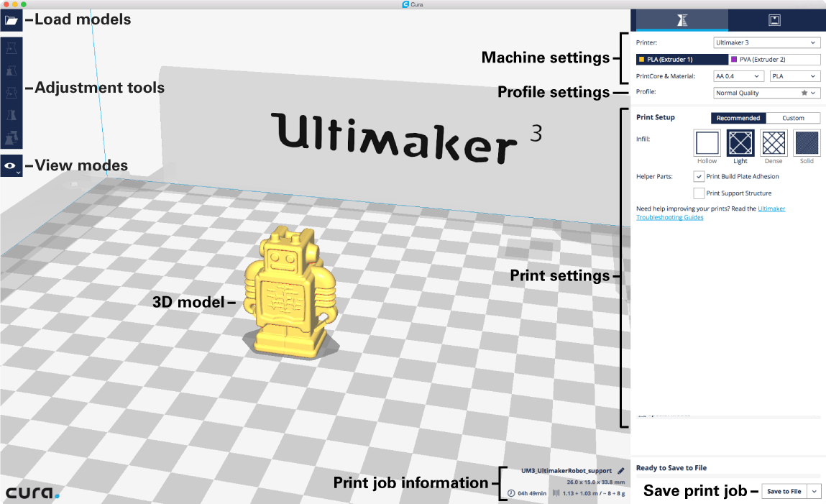The image size is (826, 504).
Task: Click the 04h 49min print time
Action: coord(531,493)
